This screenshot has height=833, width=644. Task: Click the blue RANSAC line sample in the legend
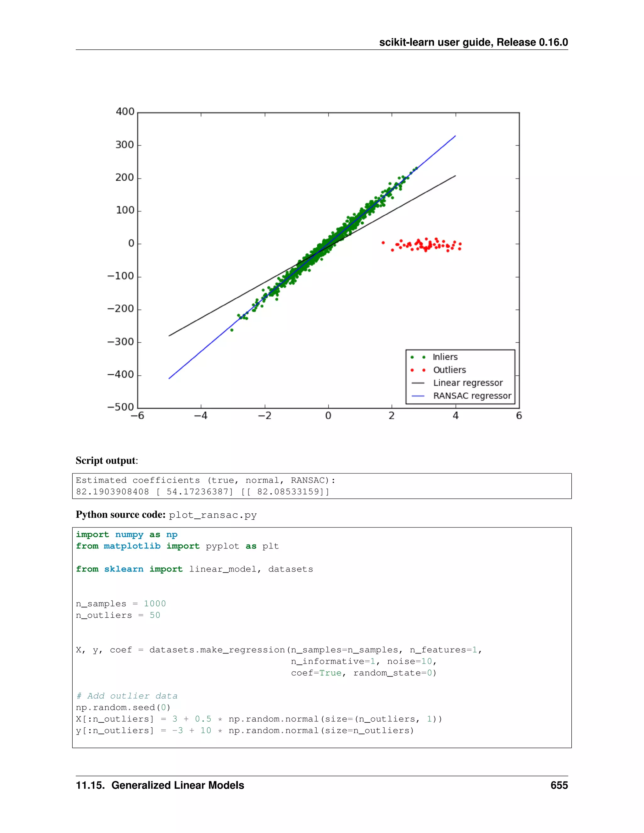(418, 396)
